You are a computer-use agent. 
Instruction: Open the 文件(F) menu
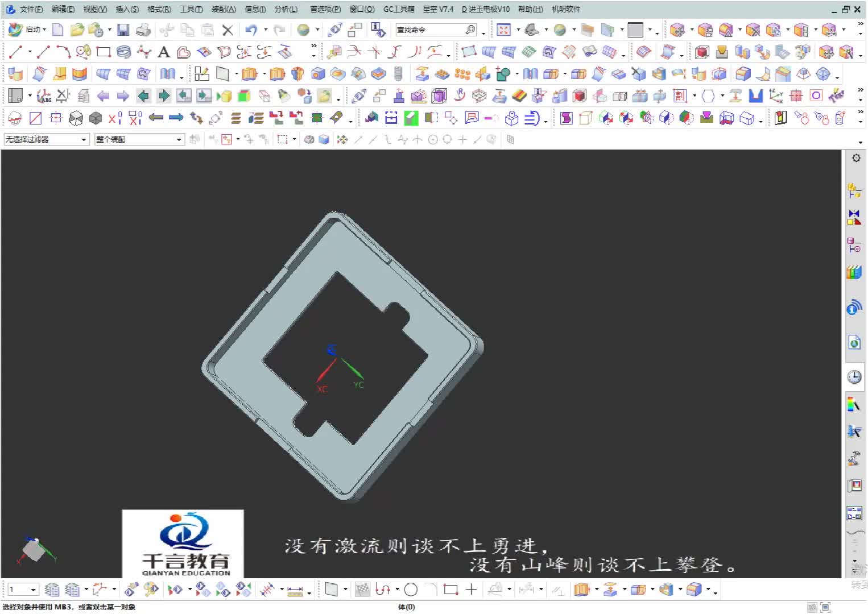click(31, 9)
